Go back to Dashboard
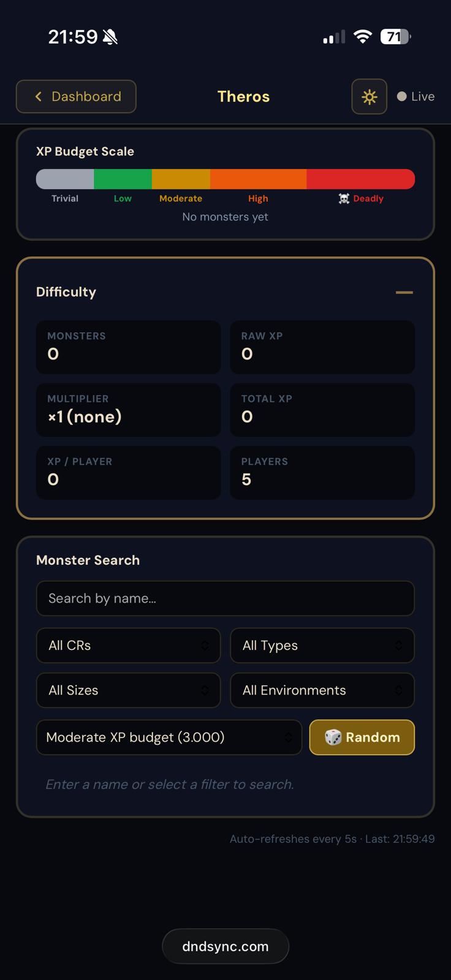Image resolution: width=451 pixels, height=980 pixels. [x=76, y=97]
